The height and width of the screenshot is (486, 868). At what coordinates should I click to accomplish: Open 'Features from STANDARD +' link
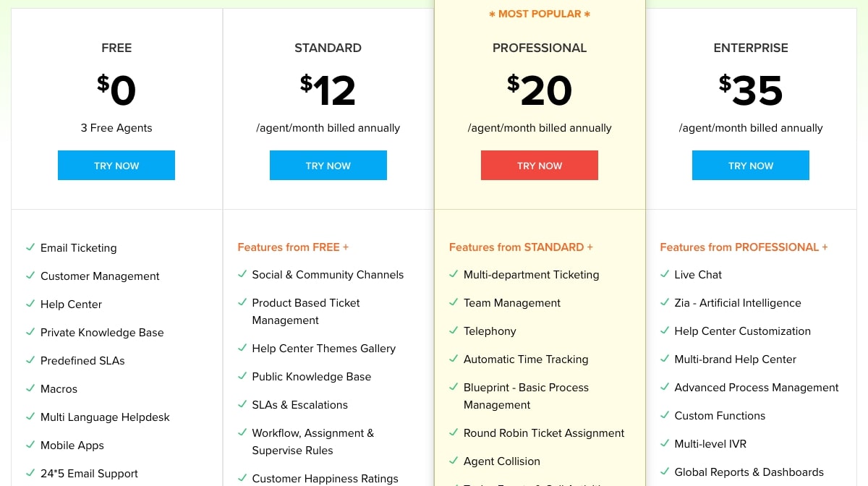click(x=521, y=247)
